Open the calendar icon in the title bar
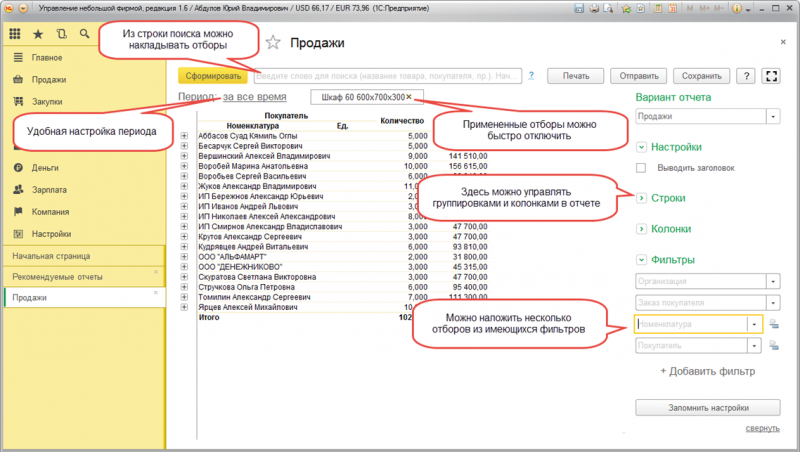The width and height of the screenshot is (800, 452). (x=672, y=8)
